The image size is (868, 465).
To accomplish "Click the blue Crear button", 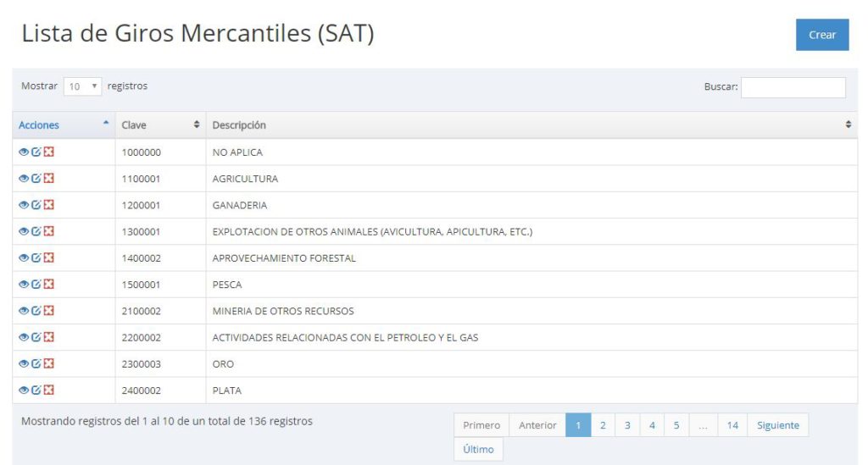I will (x=822, y=35).
